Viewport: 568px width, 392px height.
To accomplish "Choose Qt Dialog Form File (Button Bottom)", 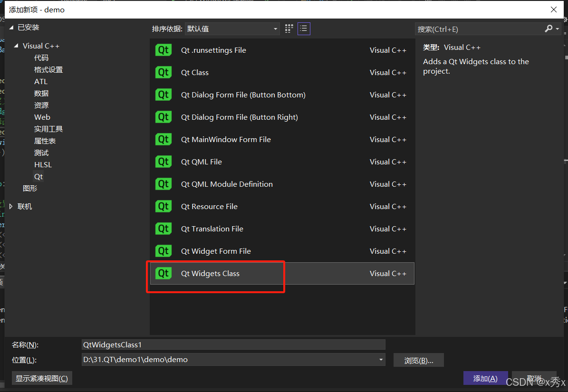I will point(282,95).
